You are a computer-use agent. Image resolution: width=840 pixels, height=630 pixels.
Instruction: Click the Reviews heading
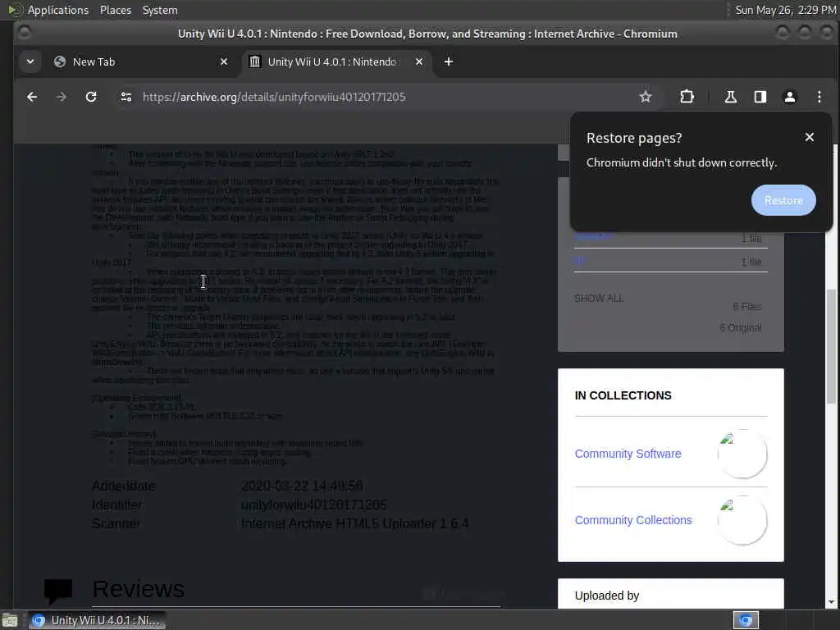pos(138,589)
